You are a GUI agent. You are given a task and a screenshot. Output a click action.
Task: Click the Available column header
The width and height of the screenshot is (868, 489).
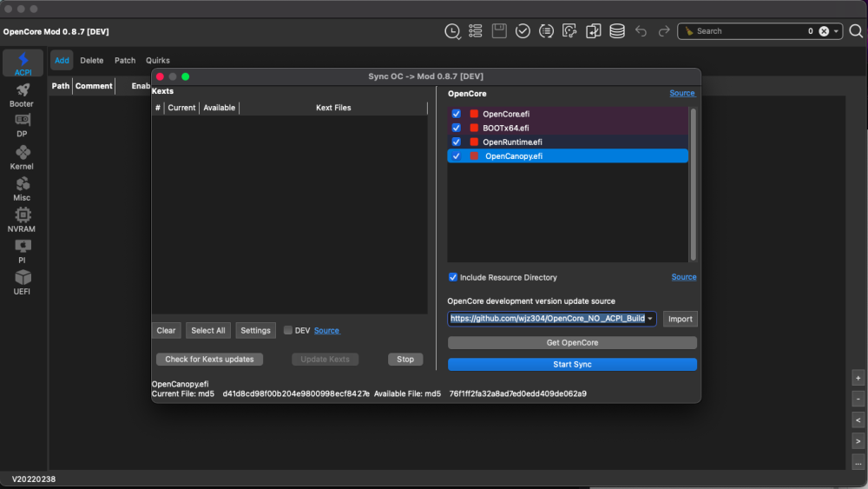219,108
